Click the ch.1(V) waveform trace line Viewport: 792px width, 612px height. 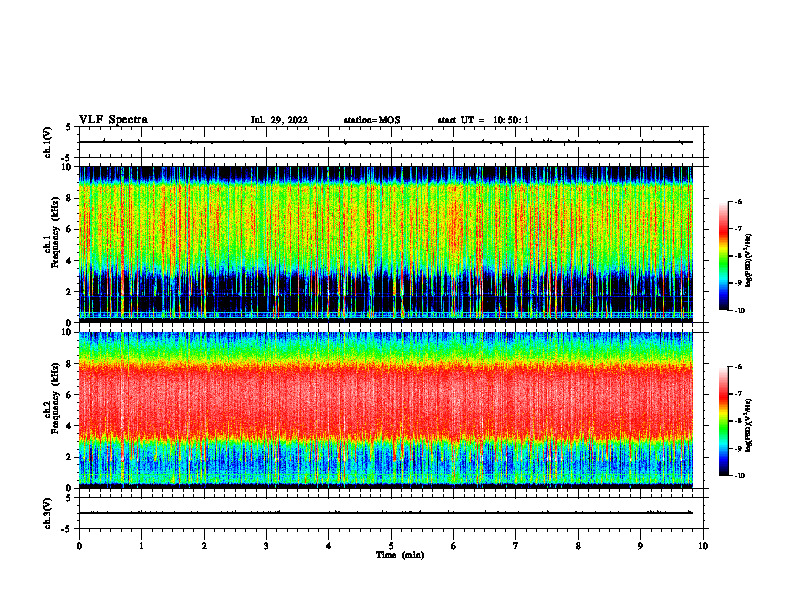click(386, 142)
